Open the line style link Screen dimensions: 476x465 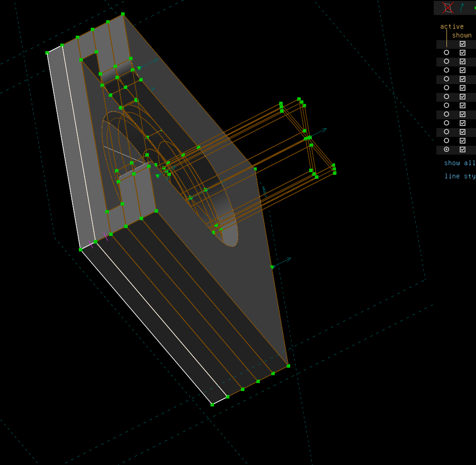click(x=459, y=176)
